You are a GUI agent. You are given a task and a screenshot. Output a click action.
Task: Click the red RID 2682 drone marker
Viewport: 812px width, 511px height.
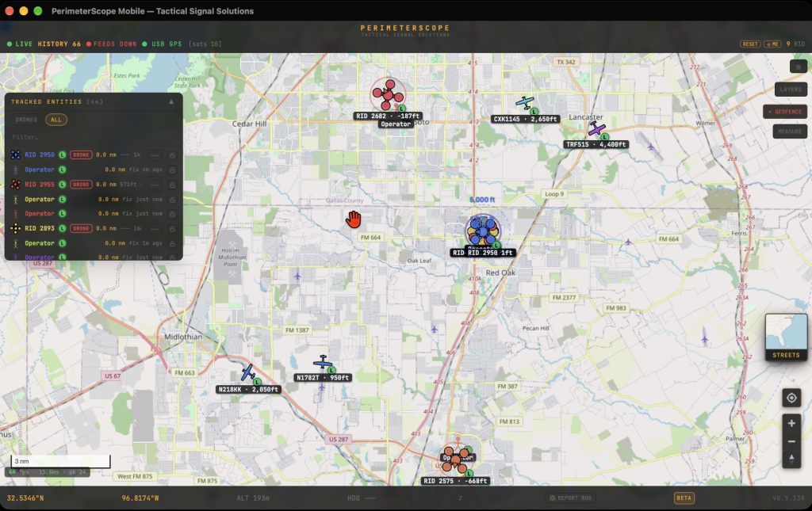(x=388, y=93)
